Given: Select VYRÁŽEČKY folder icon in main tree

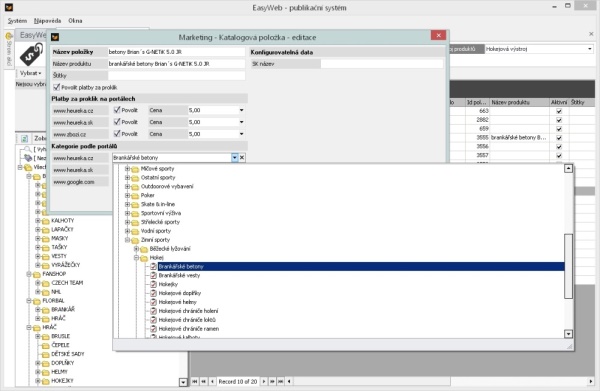Looking at the screenshot, I should click(x=46, y=266).
